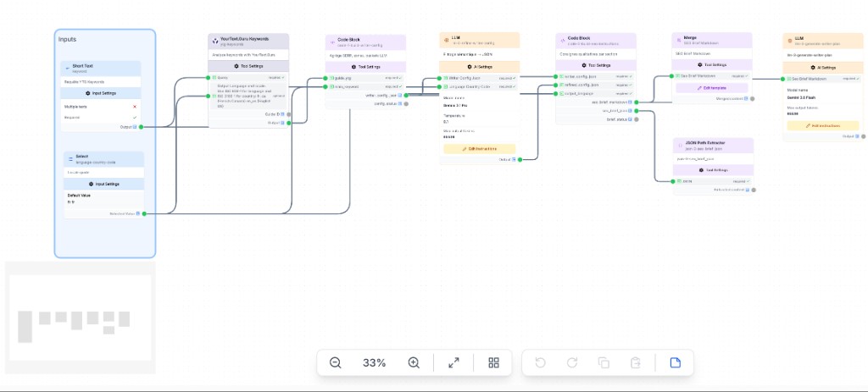This screenshot has height=392, width=868.
Task: Click the Merged content output port
Action: (753, 98)
